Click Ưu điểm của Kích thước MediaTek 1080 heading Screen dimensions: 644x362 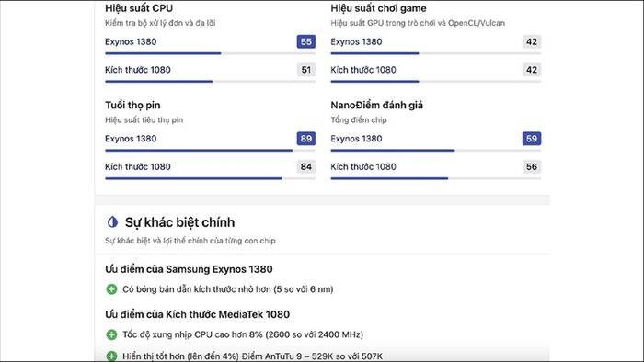point(197,314)
